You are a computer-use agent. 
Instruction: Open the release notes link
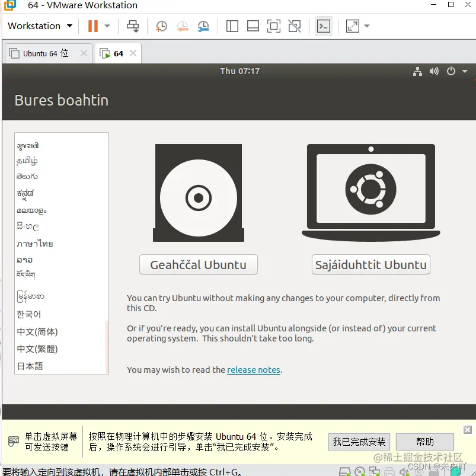[254, 370]
